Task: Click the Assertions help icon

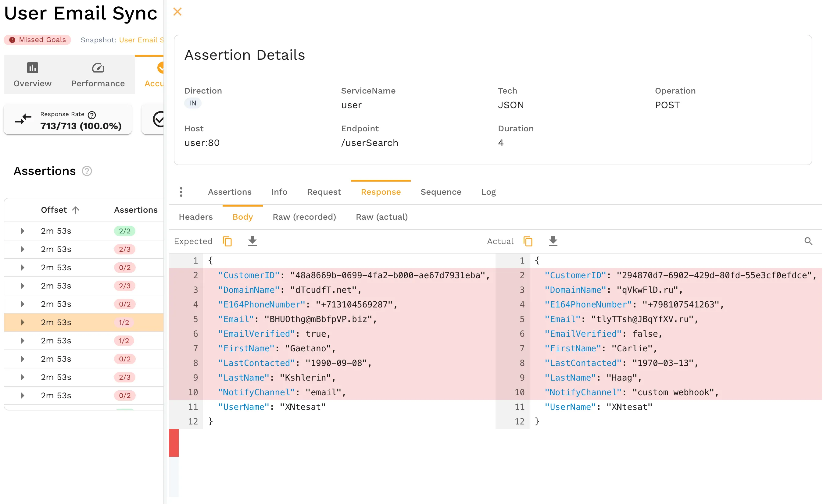Action: click(87, 171)
